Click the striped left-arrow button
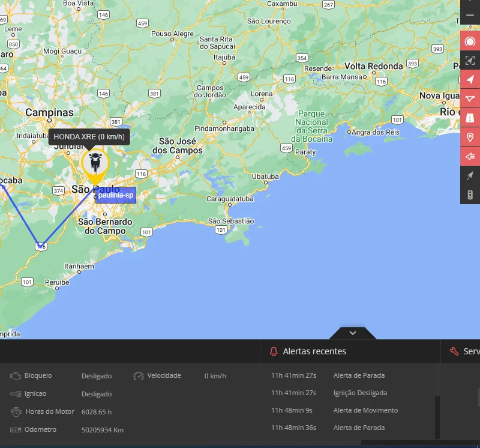The height and width of the screenshot is (448, 480). 470,156
